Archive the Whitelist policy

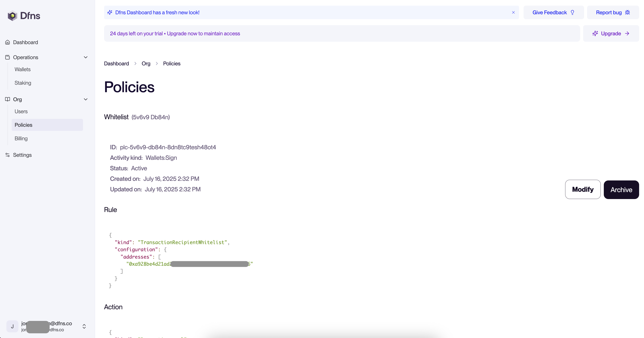click(621, 190)
